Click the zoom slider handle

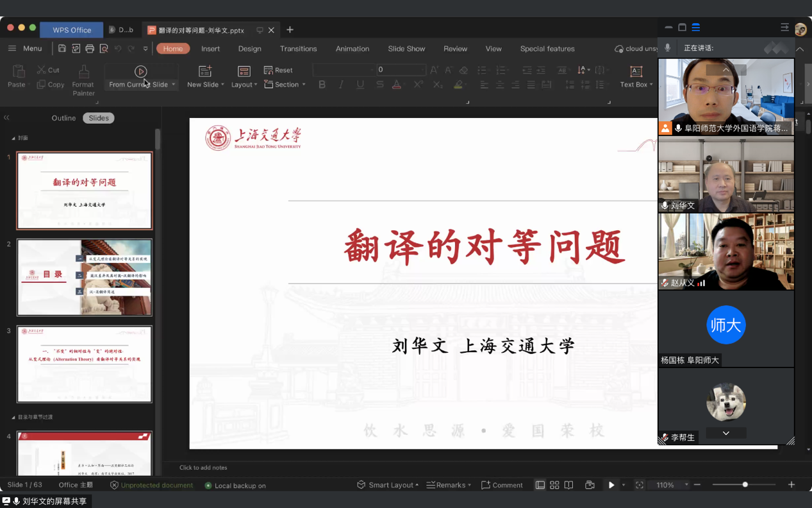coord(745,485)
